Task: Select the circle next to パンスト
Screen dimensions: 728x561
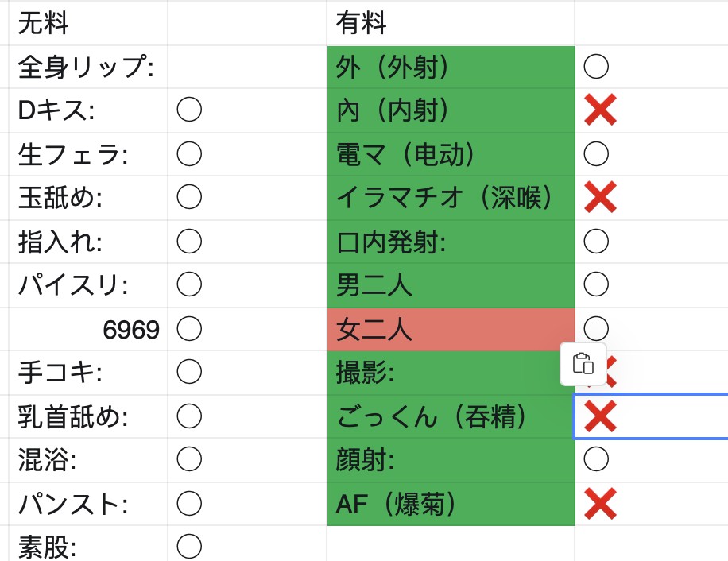Action: pyautogui.click(x=189, y=503)
